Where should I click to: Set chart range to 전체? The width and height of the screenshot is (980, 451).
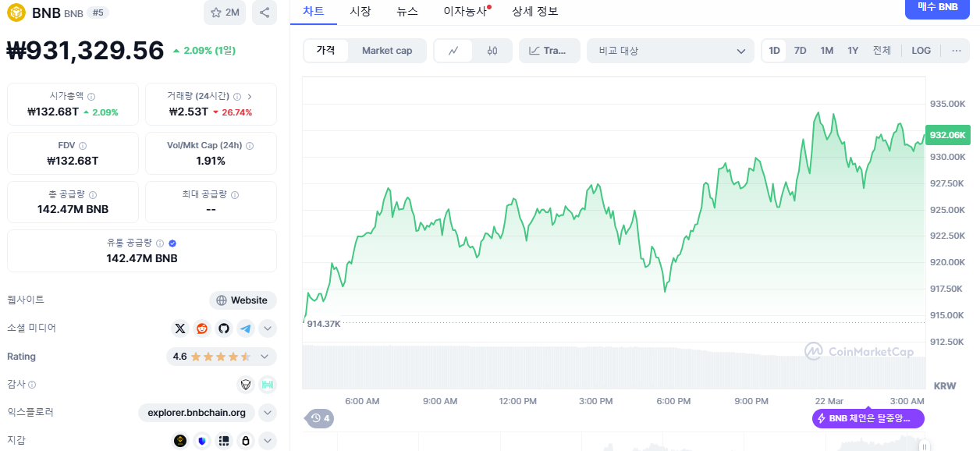(882, 51)
